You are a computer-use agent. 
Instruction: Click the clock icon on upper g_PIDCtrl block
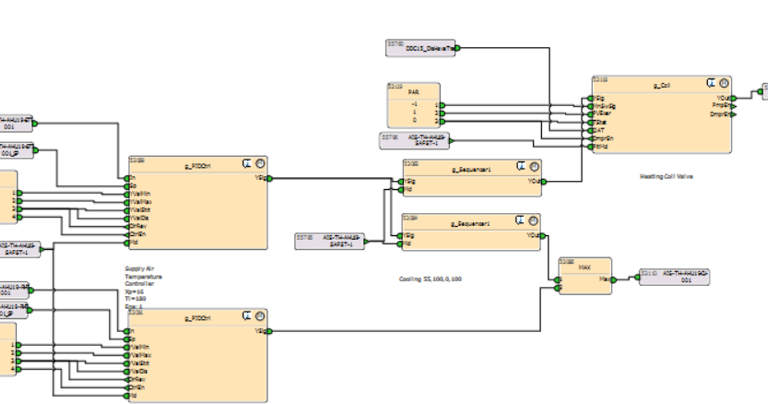pyautogui.click(x=261, y=164)
